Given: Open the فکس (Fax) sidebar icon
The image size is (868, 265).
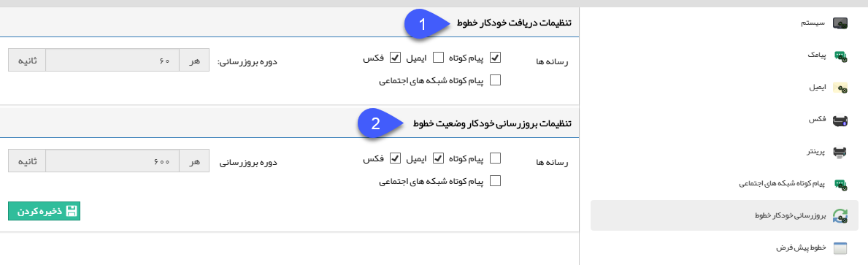Looking at the screenshot, I should tap(840, 120).
